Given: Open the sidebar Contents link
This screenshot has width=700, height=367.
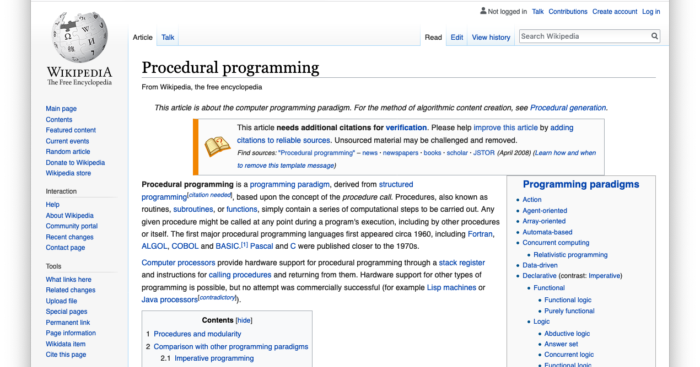Looking at the screenshot, I should pos(59,120).
